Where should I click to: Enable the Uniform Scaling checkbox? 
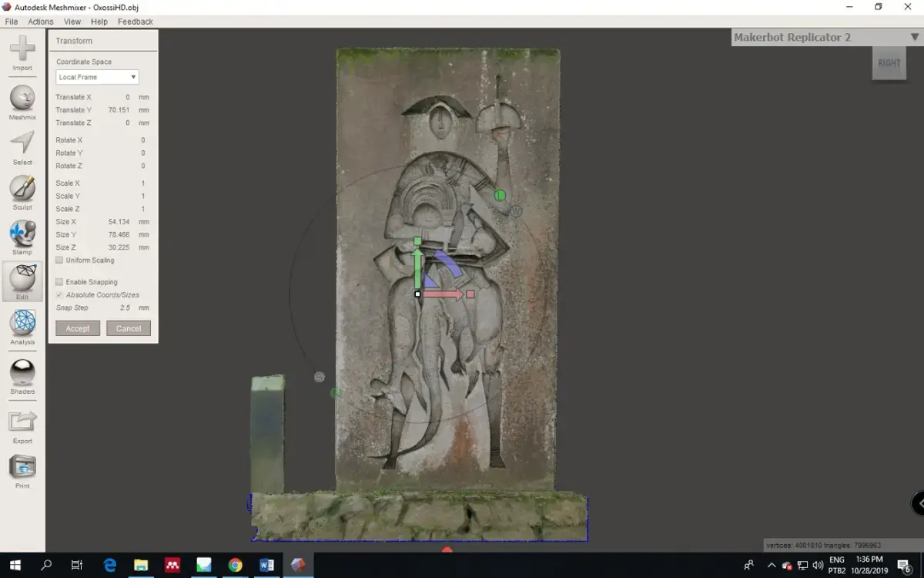click(59, 260)
